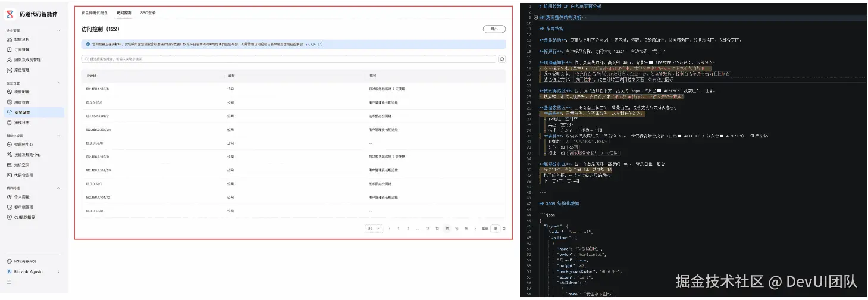Collapse the 智能体设置 sidebar section
Image resolution: width=868 pixels, height=300 pixels.
pos(58,135)
